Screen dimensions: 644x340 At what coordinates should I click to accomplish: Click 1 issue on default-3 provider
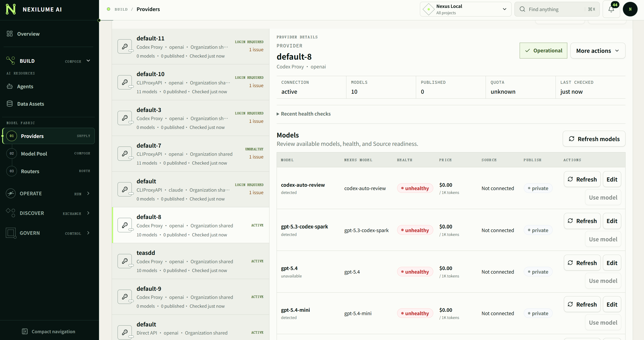(x=256, y=121)
